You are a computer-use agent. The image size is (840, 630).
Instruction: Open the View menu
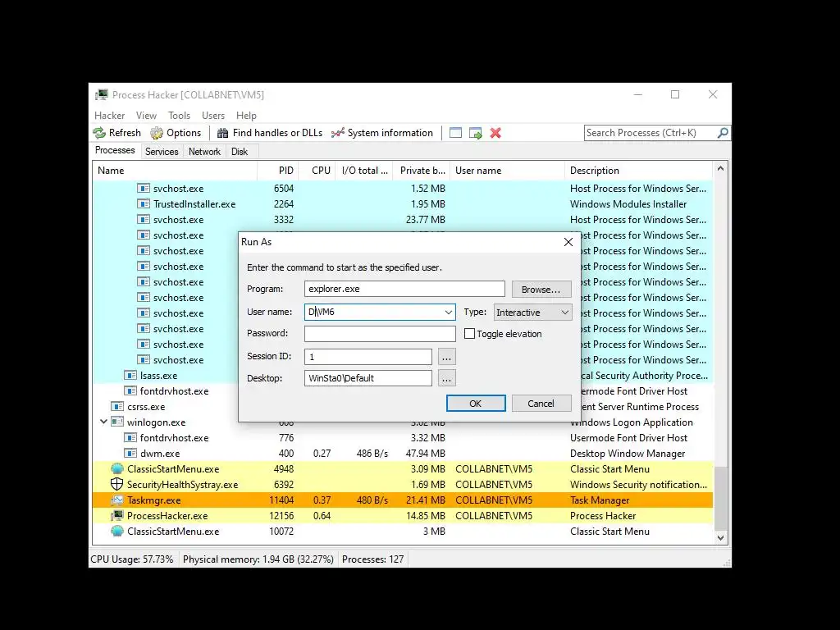[146, 115]
